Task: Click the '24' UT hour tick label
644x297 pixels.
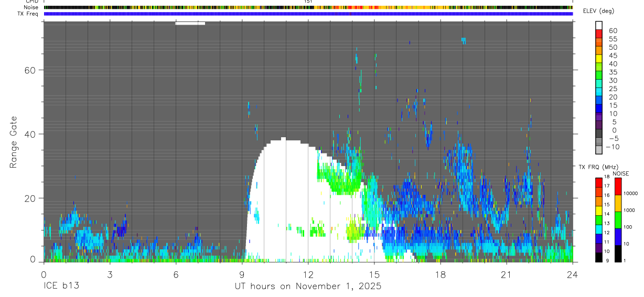Action: pyautogui.click(x=573, y=274)
